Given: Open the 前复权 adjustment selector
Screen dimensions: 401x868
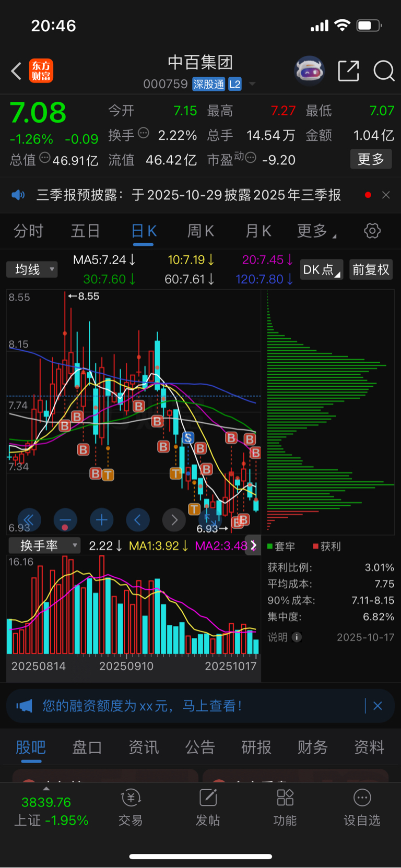Looking at the screenshot, I should pos(371,269).
